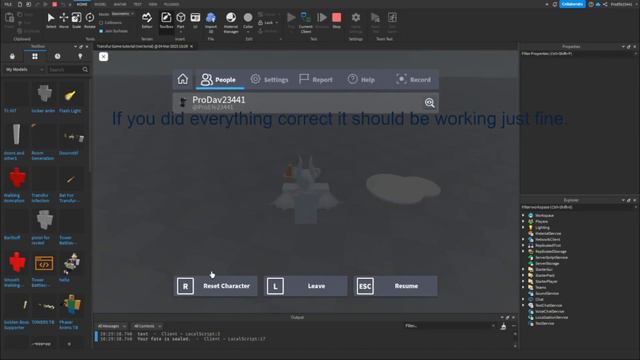Expand the Players node in Explorer
This screenshot has height=360, width=640.
(x=523, y=221)
